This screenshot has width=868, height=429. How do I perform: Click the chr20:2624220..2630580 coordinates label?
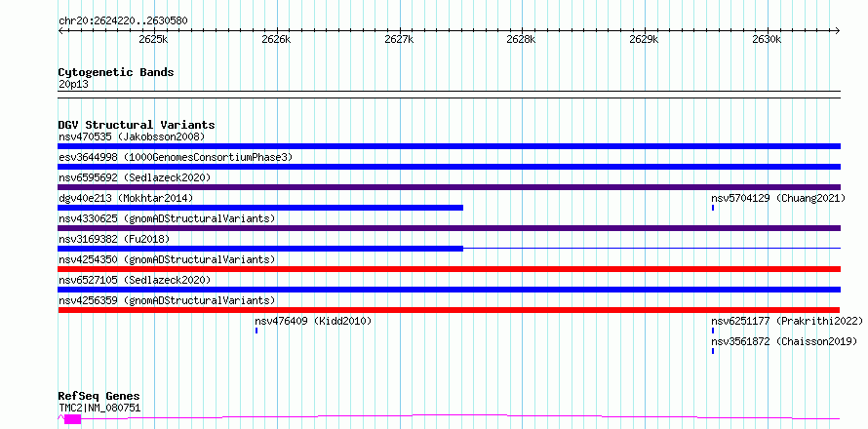[123, 21]
